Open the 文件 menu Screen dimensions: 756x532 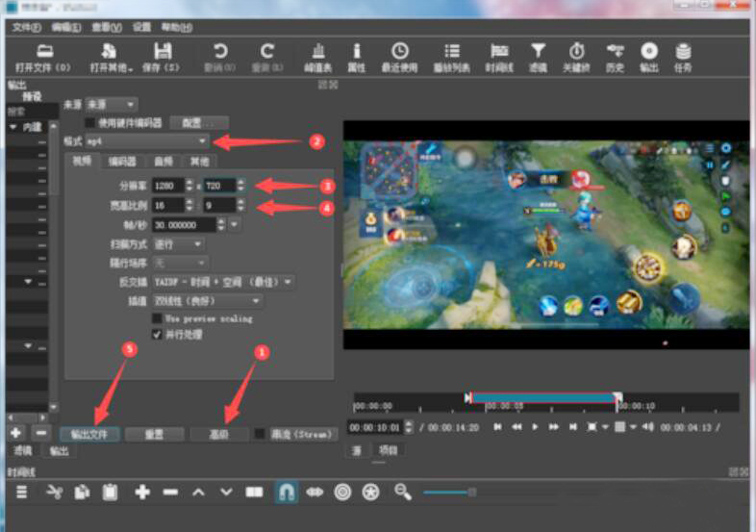[x=27, y=28]
